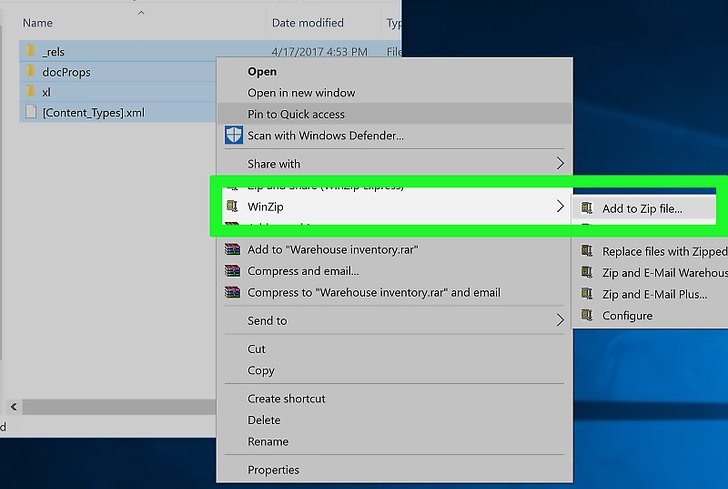Select the _rels folder name
The width and height of the screenshot is (728, 489).
[x=53, y=52]
